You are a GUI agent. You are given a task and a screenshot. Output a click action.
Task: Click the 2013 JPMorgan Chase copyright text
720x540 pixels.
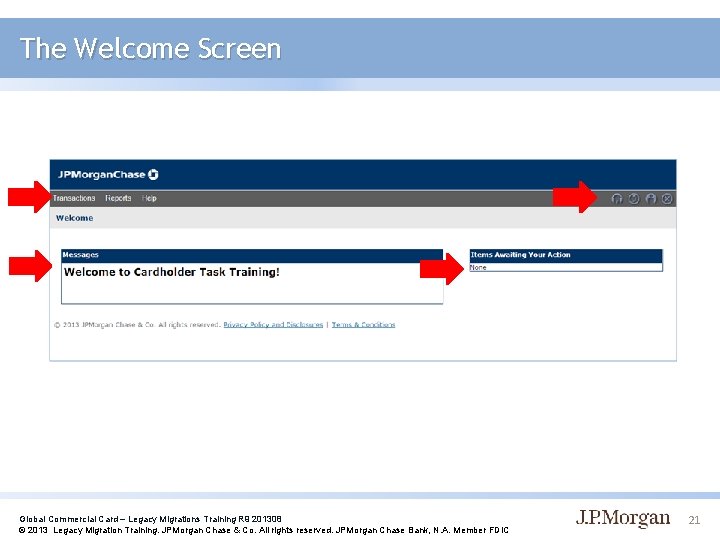[137, 325]
